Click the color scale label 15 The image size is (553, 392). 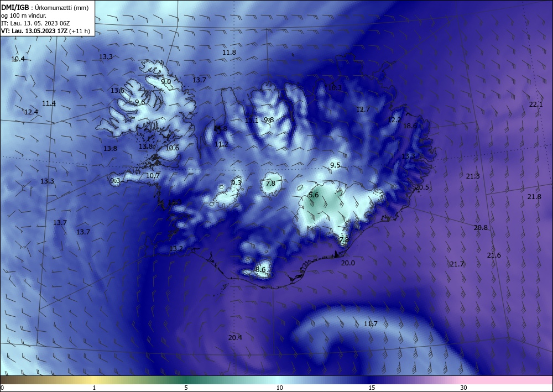point(372,388)
